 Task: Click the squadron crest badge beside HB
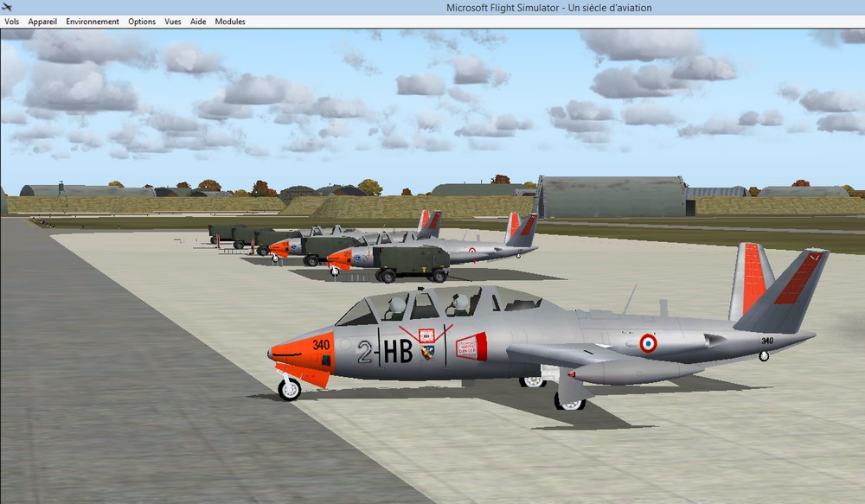click(x=427, y=352)
